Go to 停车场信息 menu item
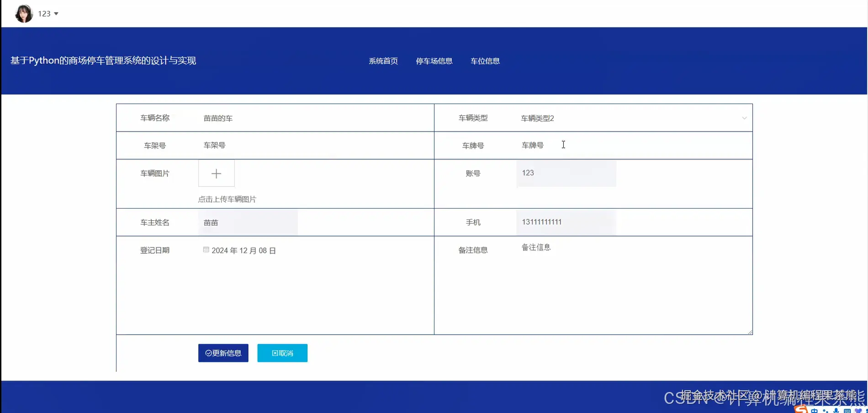The height and width of the screenshot is (413, 868). [x=434, y=61]
